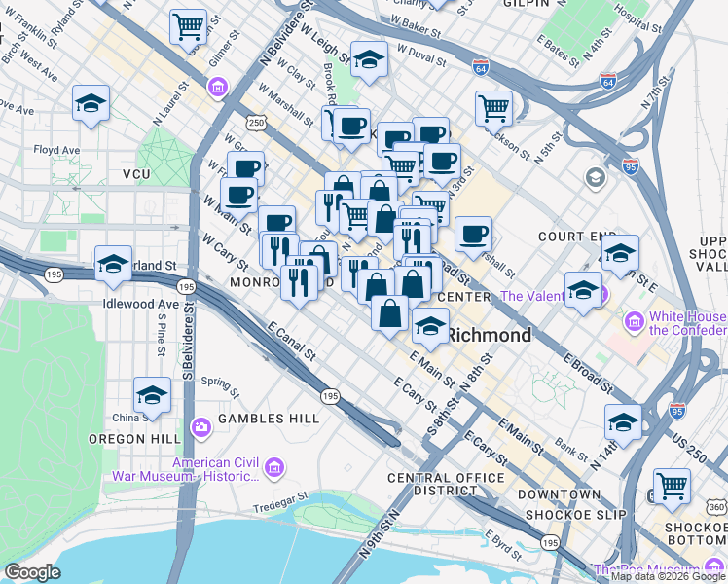728x584 pixels.
Task: Click the "E Byrd St" street label
Action: (x=504, y=545)
